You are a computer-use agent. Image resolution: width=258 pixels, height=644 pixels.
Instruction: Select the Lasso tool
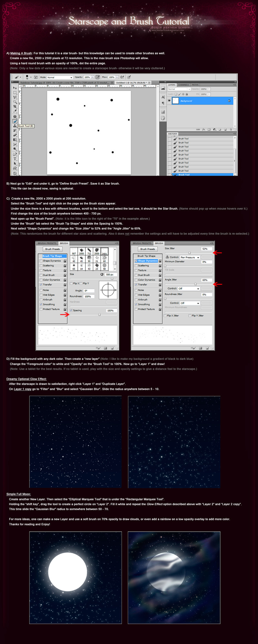coord(15,97)
